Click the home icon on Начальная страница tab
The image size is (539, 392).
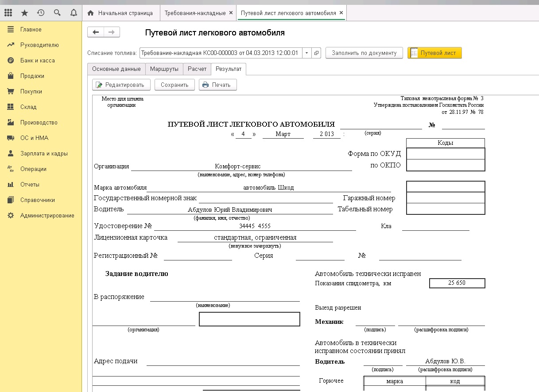91,13
